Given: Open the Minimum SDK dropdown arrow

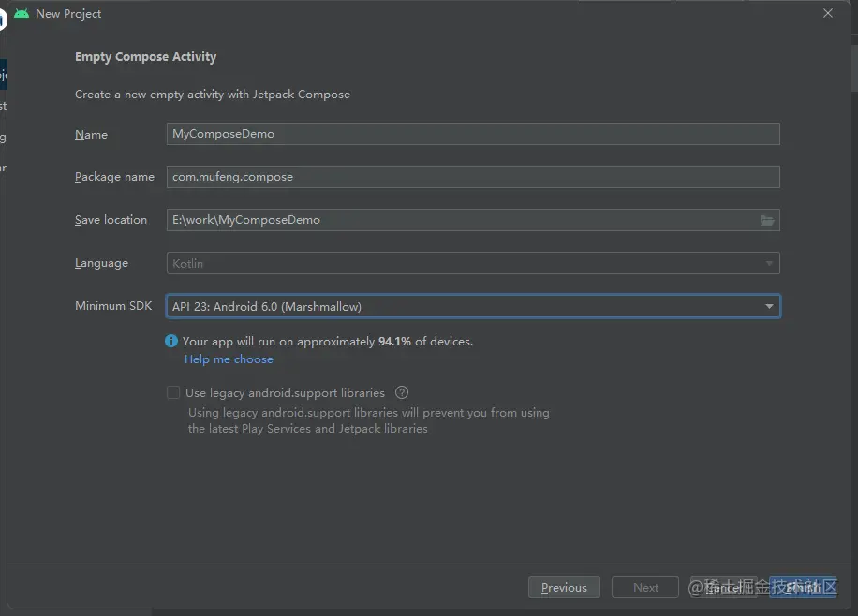Looking at the screenshot, I should [x=769, y=306].
